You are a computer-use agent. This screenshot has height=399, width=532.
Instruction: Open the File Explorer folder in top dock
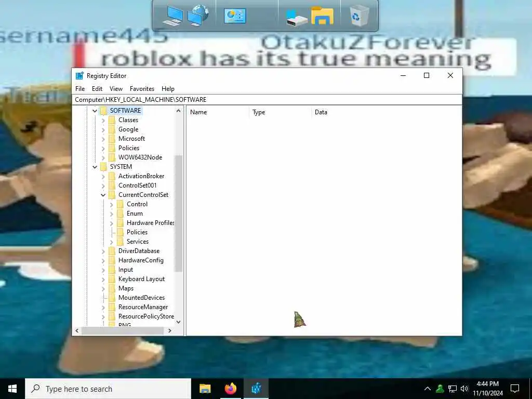point(322,16)
